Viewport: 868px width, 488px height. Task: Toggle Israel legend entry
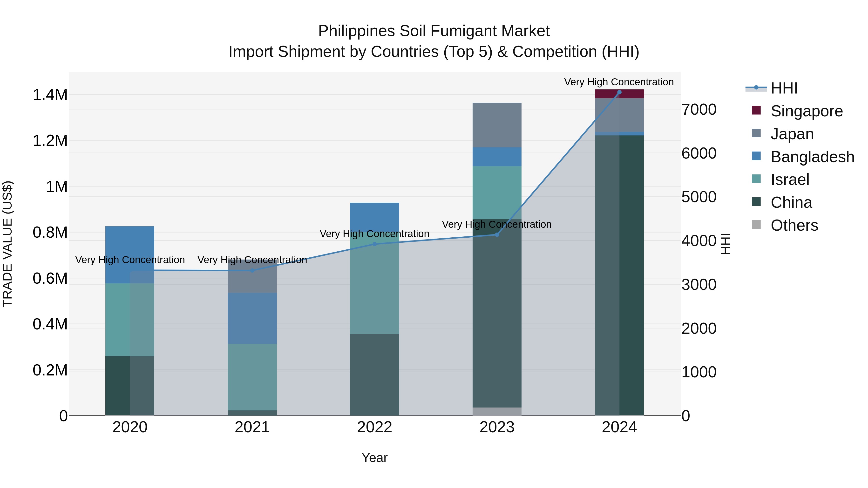point(780,179)
